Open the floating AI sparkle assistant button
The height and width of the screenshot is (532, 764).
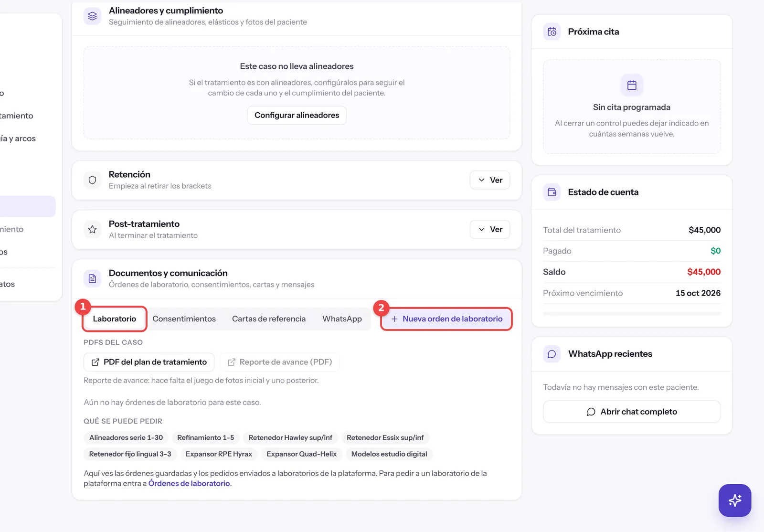coord(735,500)
